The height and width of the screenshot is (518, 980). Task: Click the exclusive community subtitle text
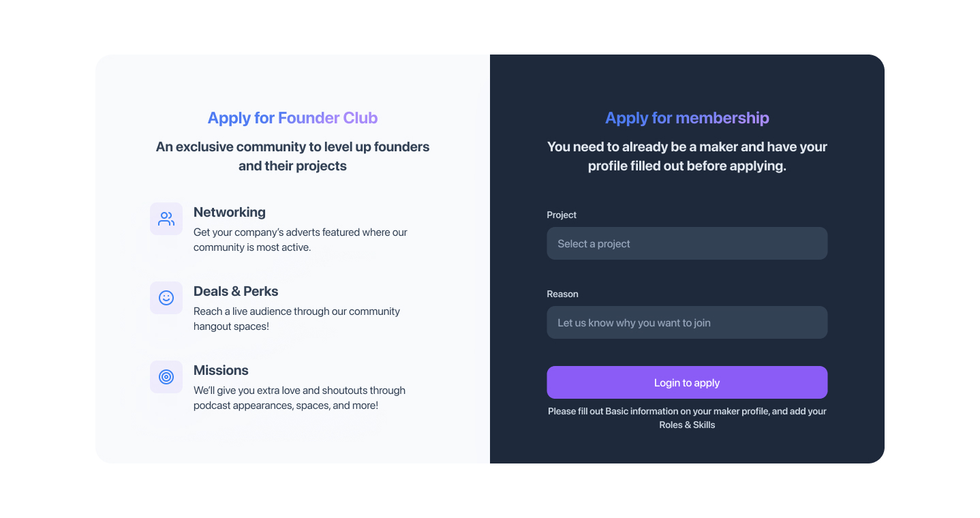pos(292,156)
